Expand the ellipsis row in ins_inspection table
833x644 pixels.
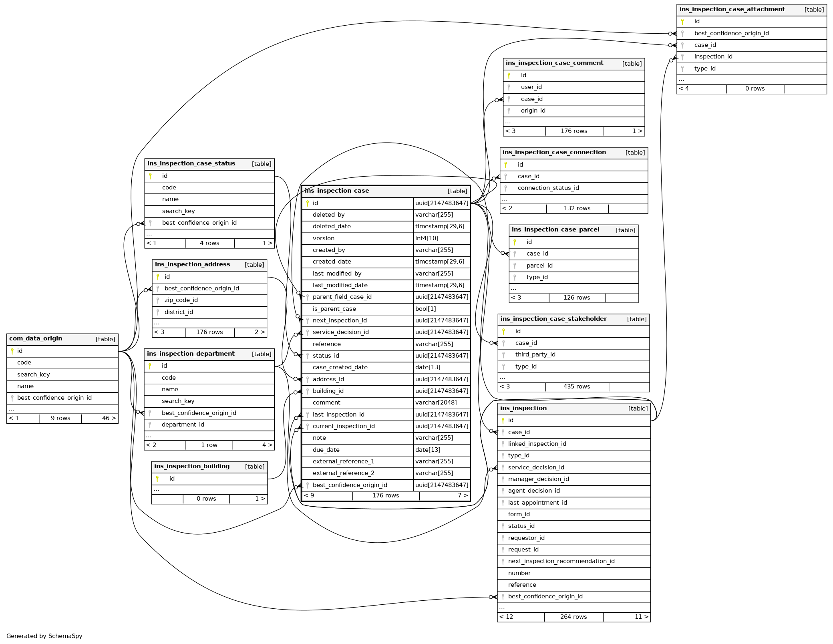click(502, 608)
